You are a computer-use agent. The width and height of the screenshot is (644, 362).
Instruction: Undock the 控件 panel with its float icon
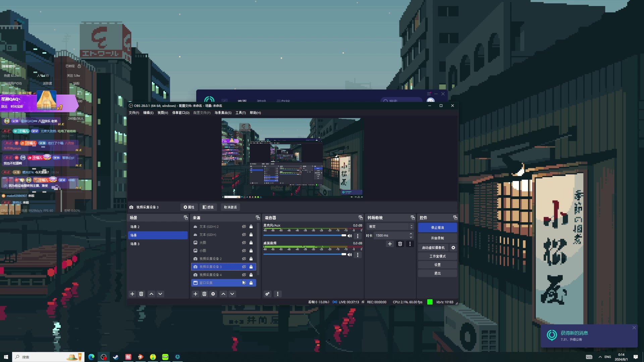click(x=455, y=218)
